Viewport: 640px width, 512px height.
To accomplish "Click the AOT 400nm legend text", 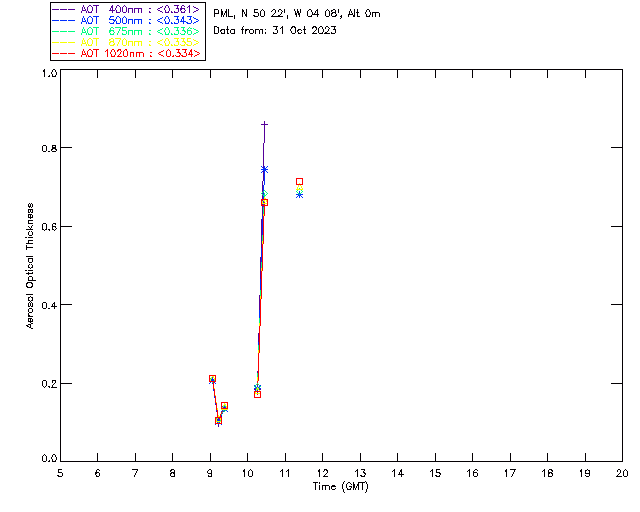I will tap(140, 9).
